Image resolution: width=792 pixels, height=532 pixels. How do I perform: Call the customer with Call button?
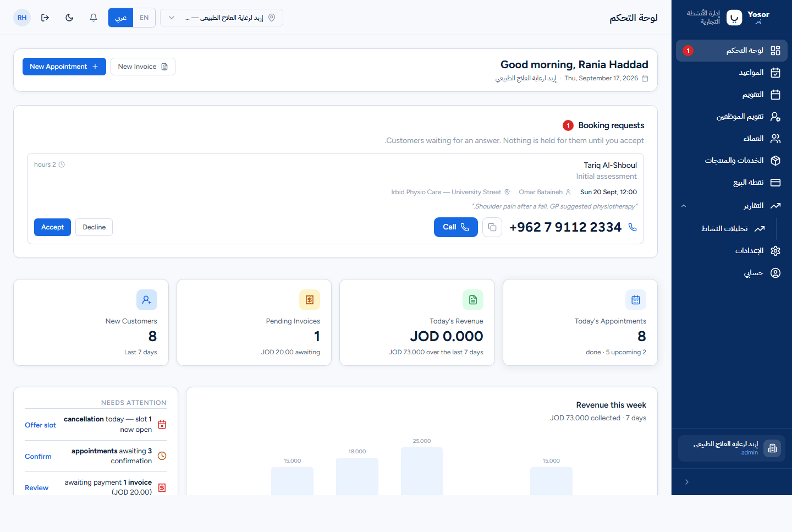(x=456, y=227)
